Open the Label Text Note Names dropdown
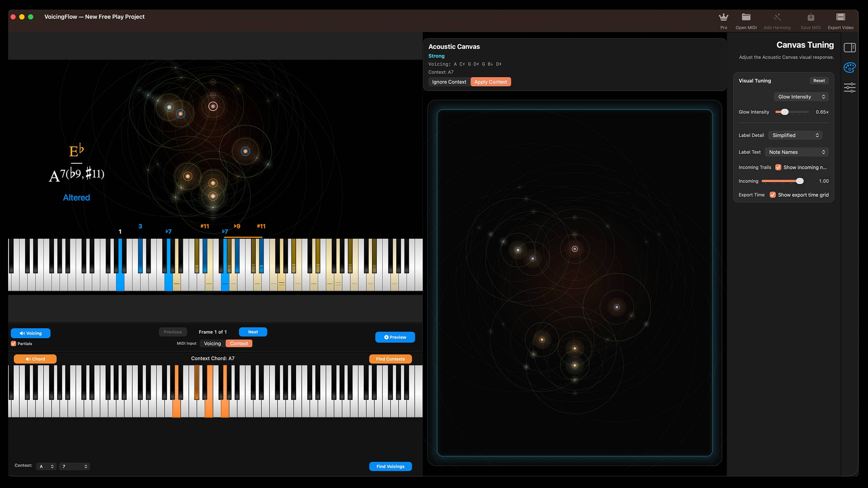Viewport: 868px width, 488px height. (x=797, y=152)
